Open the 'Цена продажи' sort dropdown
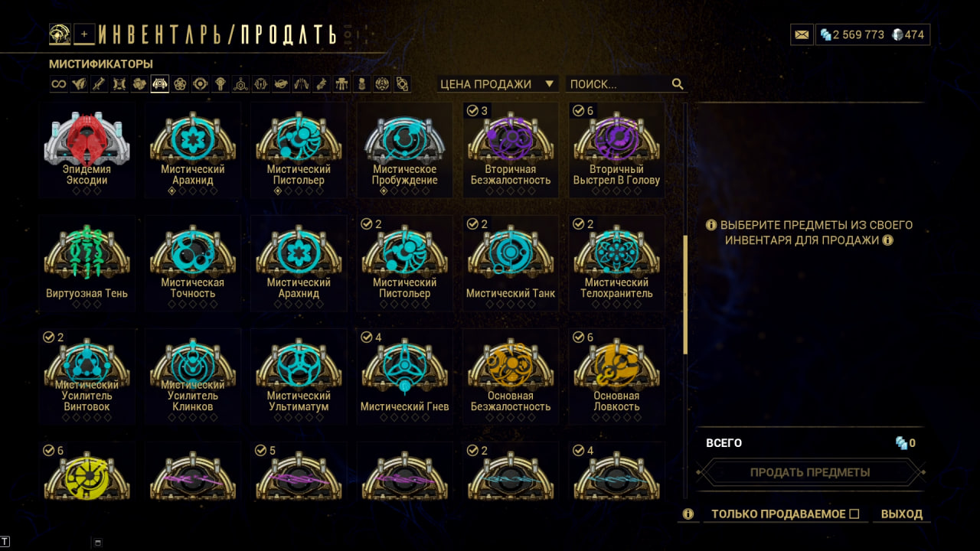Image resolution: width=980 pixels, height=551 pixels. click(498, 84)
